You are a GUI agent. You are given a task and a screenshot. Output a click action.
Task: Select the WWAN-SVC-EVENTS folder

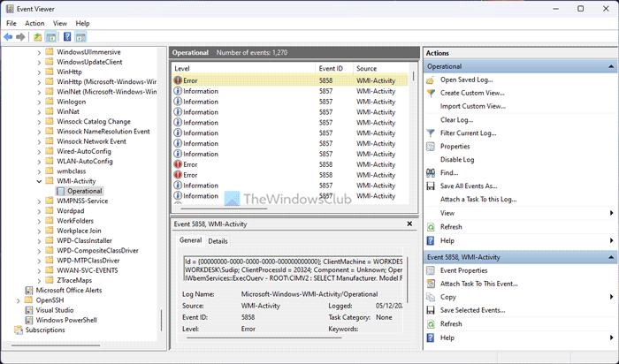point(88,270)
